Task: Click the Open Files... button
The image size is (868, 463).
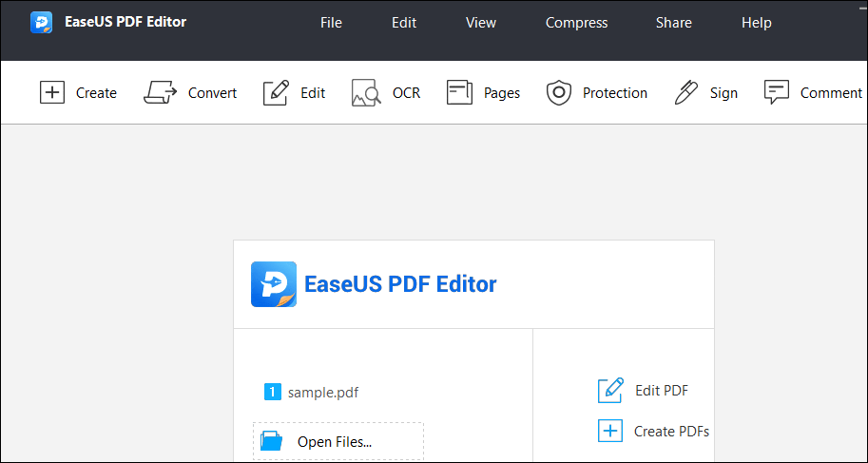Action: (338, 441)
